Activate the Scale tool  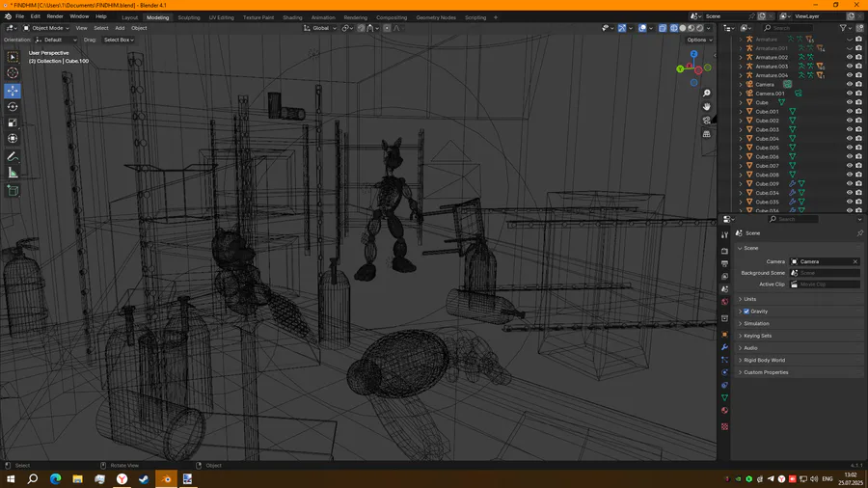13,122
